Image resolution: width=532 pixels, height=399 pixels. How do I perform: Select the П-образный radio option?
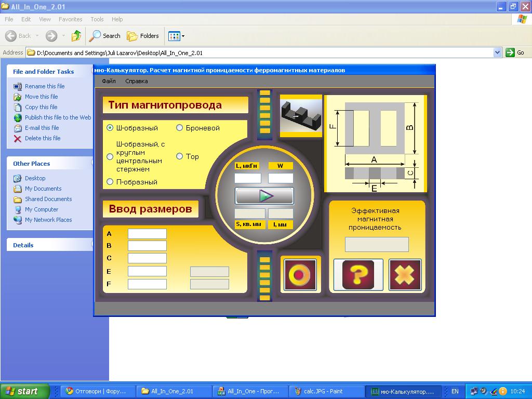[110, 182]
